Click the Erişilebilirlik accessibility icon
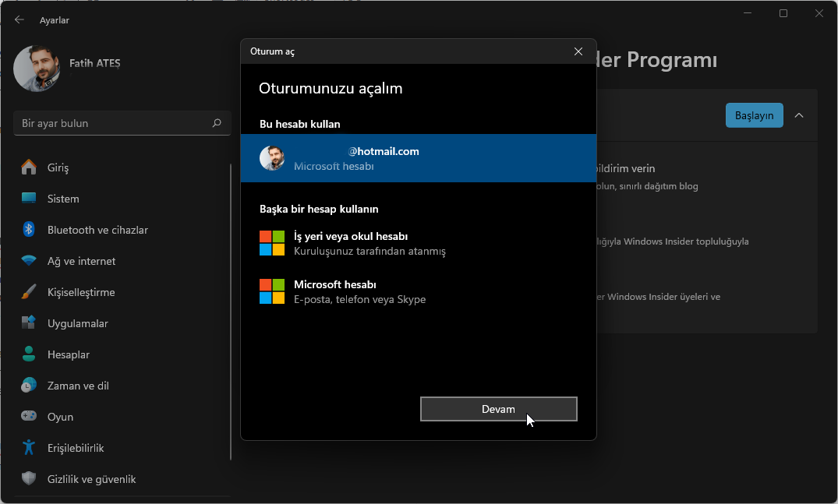Viewport: 838px width, 504px height. pyautogui.click(x=29, y=448)
